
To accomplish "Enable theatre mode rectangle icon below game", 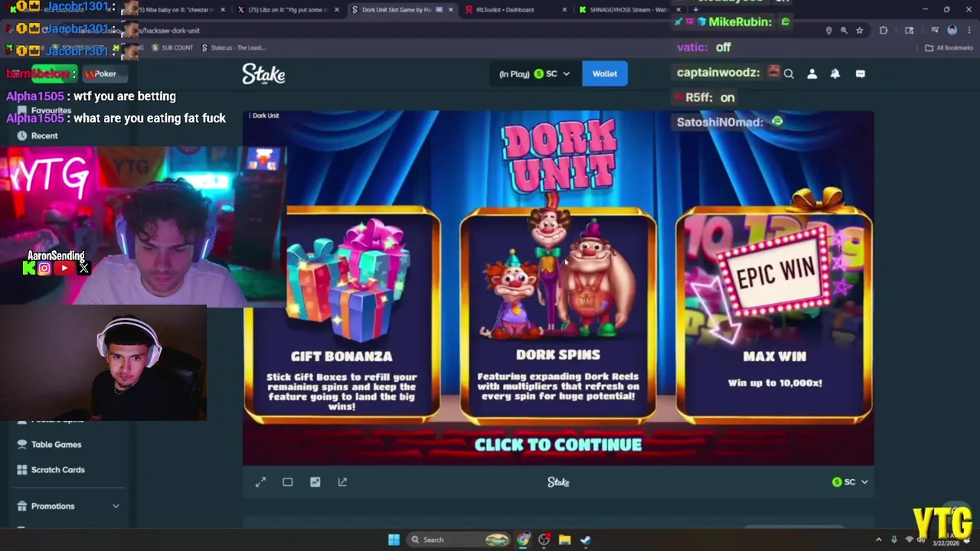I will pos(288,482).
